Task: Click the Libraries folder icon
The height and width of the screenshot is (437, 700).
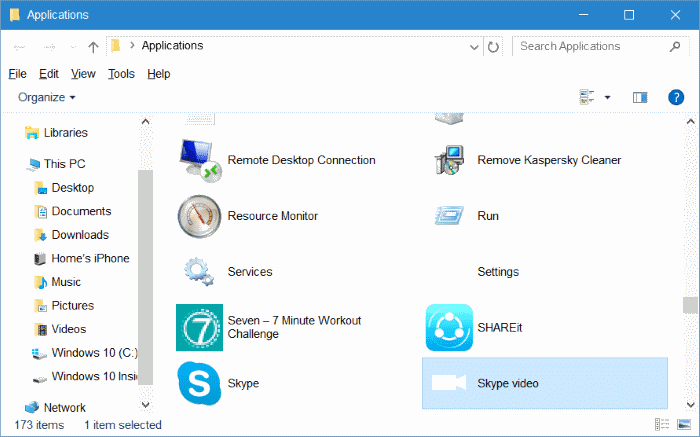Action: pos(32,133)
